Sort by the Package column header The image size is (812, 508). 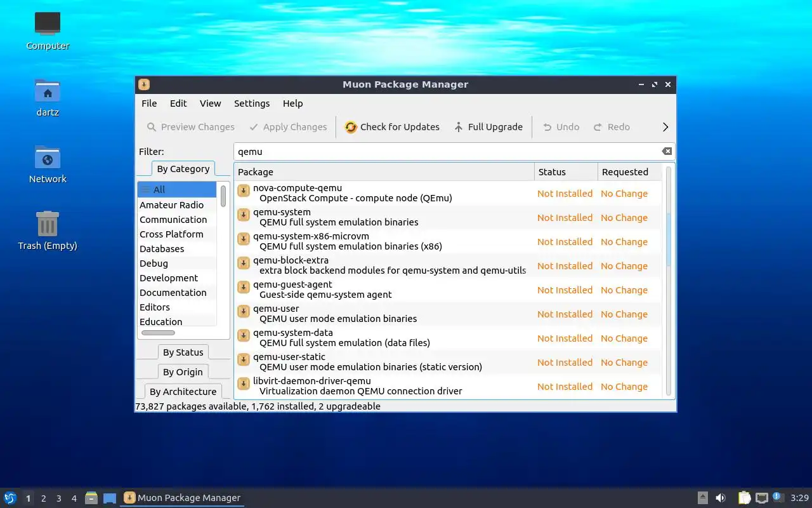pos(384,172)
